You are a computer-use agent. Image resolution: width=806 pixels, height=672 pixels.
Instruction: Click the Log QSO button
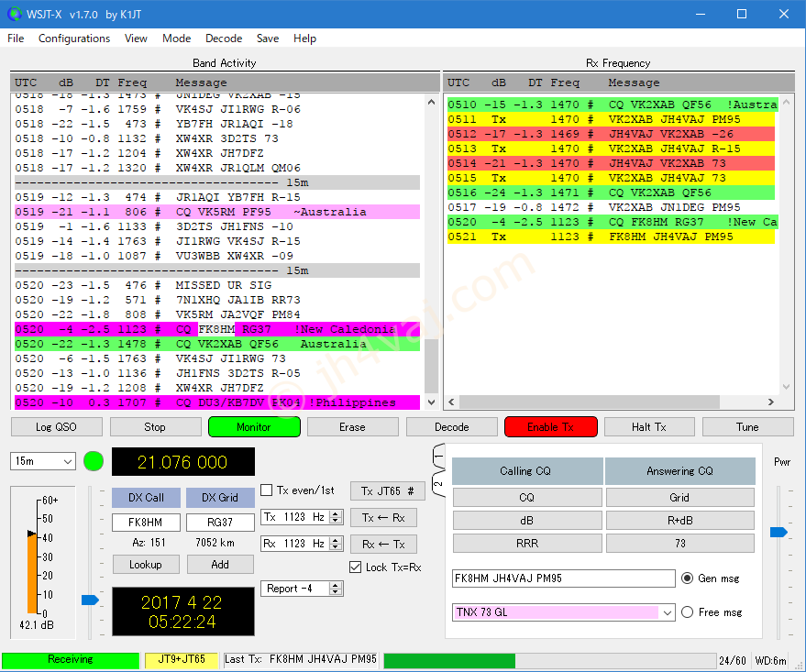56,427
